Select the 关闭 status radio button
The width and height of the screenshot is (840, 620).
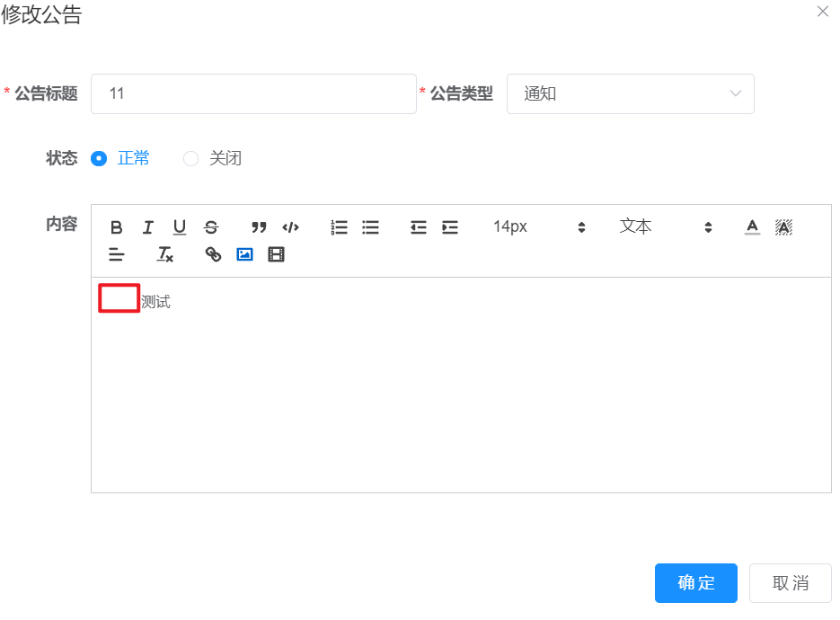point(190,159)
